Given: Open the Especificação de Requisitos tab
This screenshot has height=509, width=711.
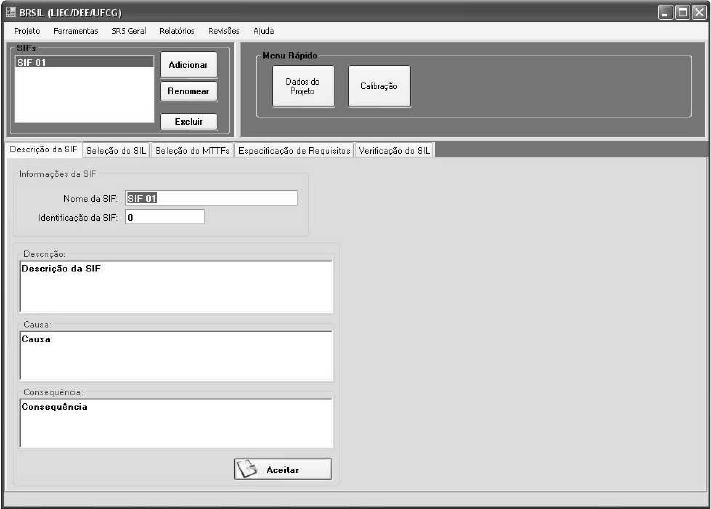Looking at the screenshot, I should click(294, 150).
